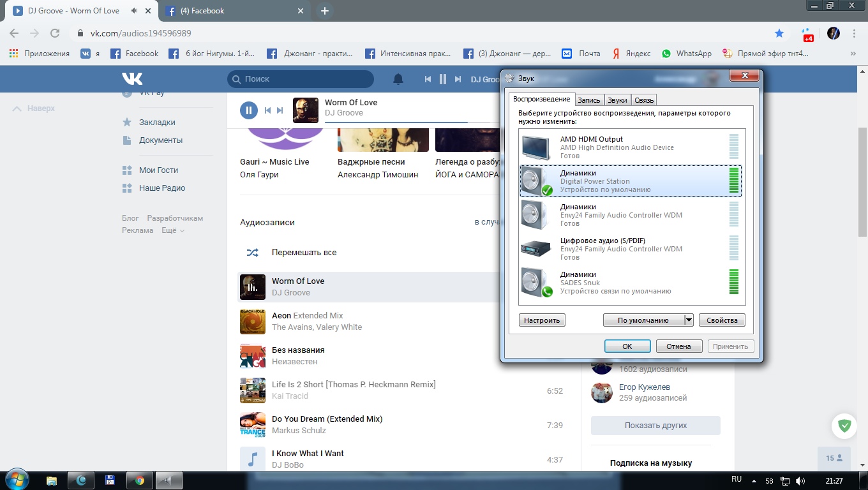The width and height of the screenshot is (868, 490).
Task: Skip to next track in header
Action: (x=458, y=79)
